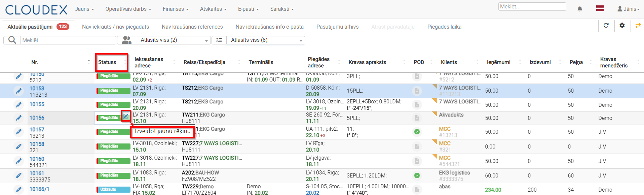Sort by the Nr. column arrows

[x=89, y=62]
